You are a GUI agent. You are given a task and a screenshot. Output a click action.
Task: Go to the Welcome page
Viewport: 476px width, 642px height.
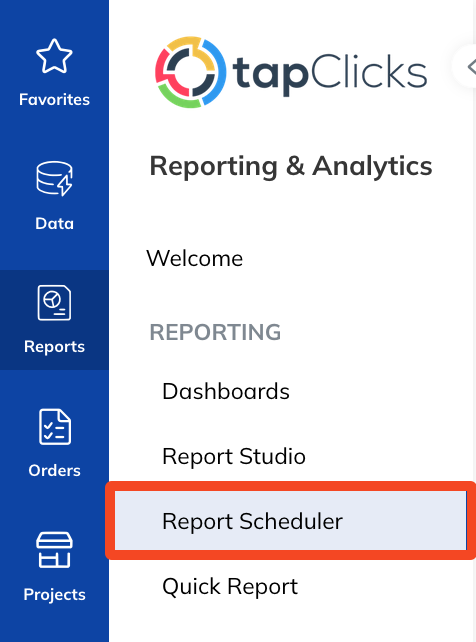point(194,258)
